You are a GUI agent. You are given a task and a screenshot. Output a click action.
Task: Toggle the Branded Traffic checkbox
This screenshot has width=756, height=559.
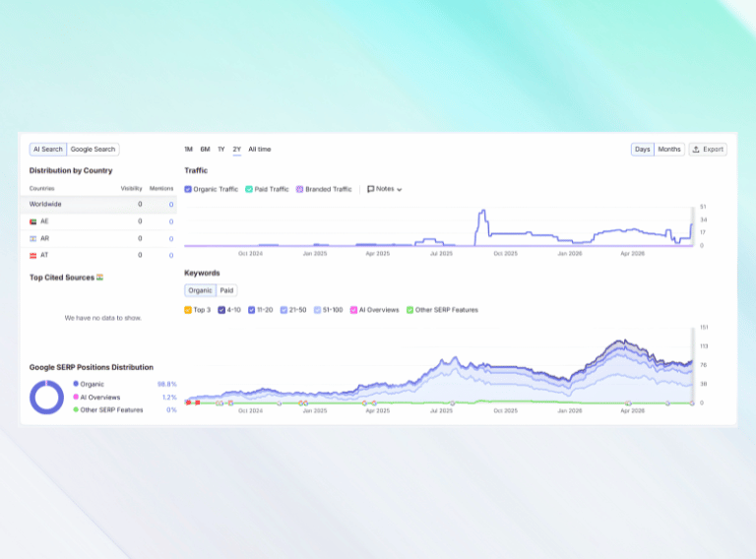(x=299, y=189)
